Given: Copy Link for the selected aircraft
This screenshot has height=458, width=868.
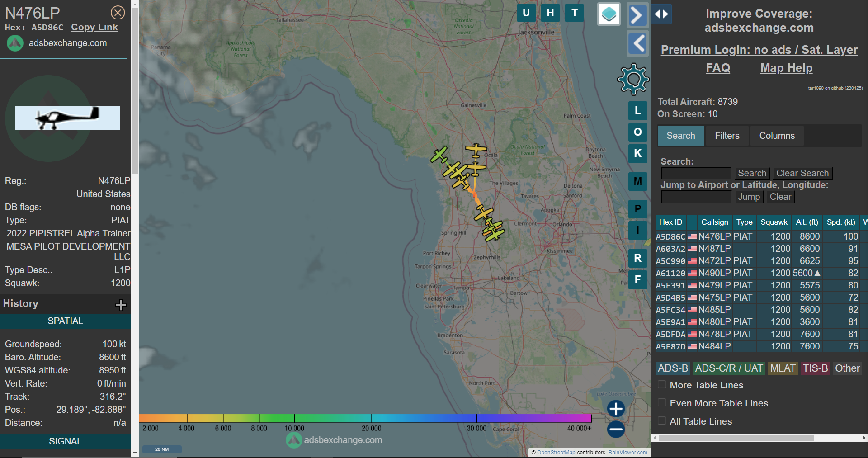Looking at the screenshot, I should (x=94, y=27).
